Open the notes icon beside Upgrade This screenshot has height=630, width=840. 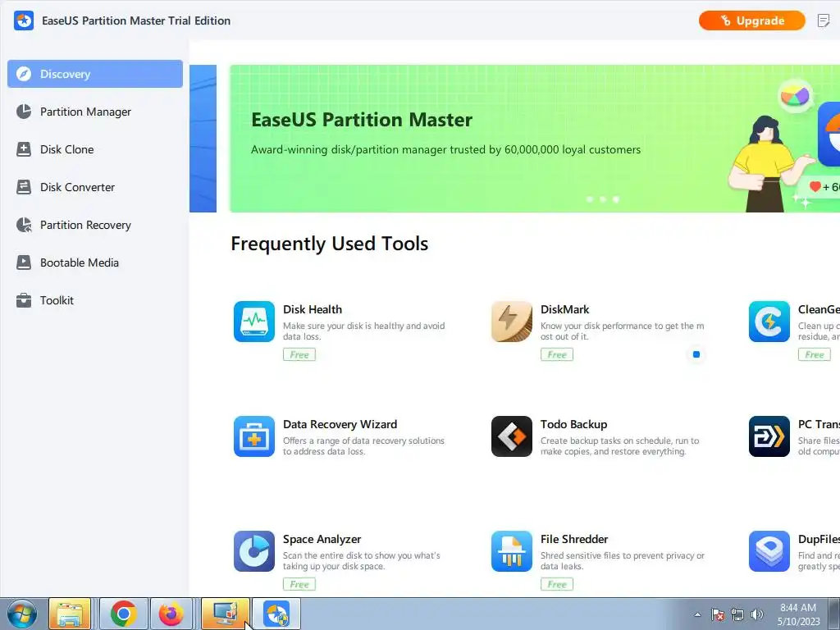point(824,21)
